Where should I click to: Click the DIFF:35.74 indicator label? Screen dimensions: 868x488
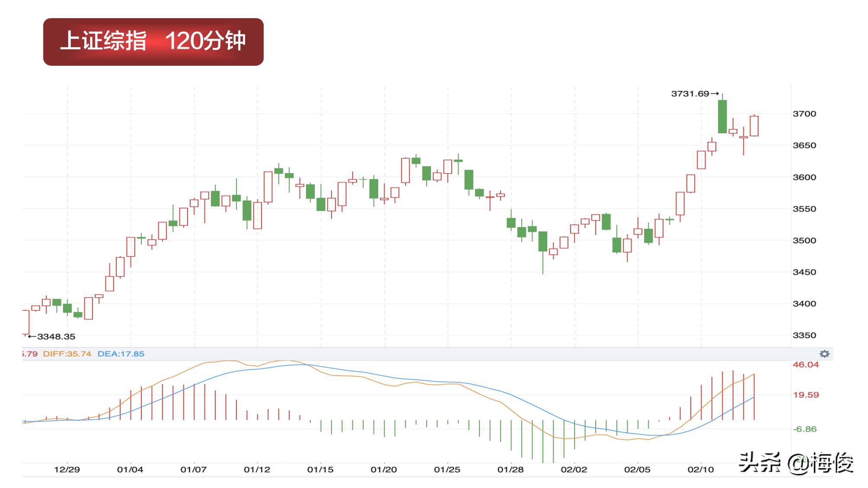click(x=67, y=354)
